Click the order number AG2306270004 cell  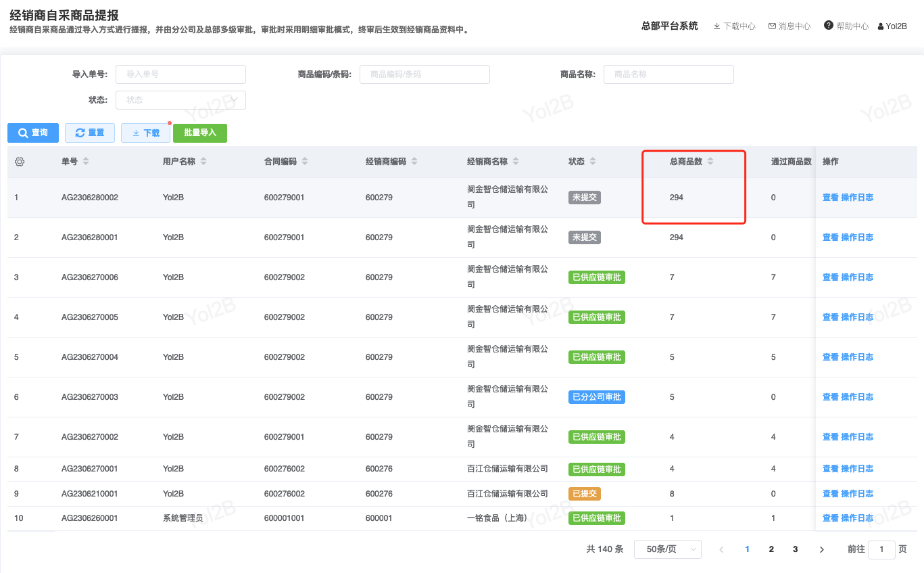[x=90, y=357]
